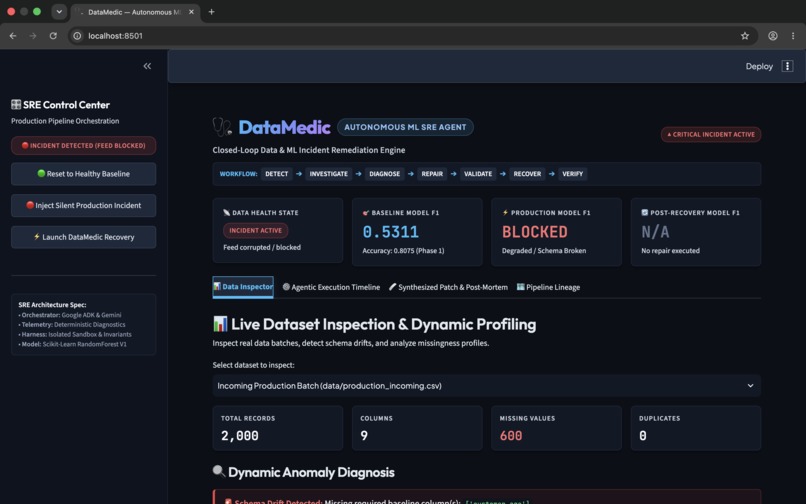Click the 0 duplicates value
806x504 pixels.
click(x=643, y=436)
